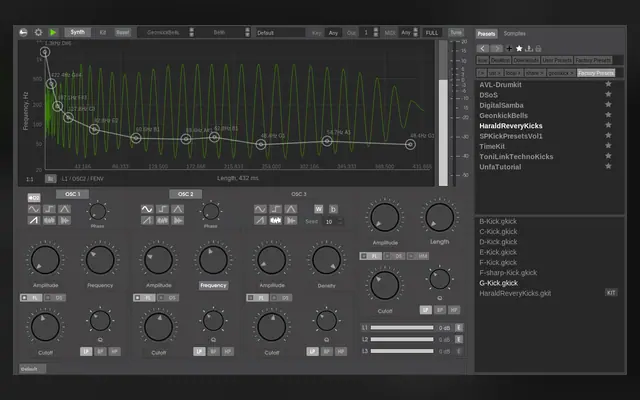Open HaraldReveryKicks preset folder
Image resolution: width=640 pixels, height=400 pixels.
point(511,126)
